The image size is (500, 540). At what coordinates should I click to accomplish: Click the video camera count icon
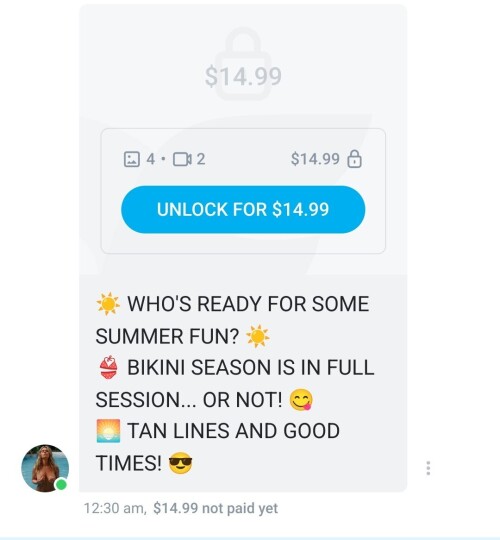pyautogui.click(x=182, y=159)
